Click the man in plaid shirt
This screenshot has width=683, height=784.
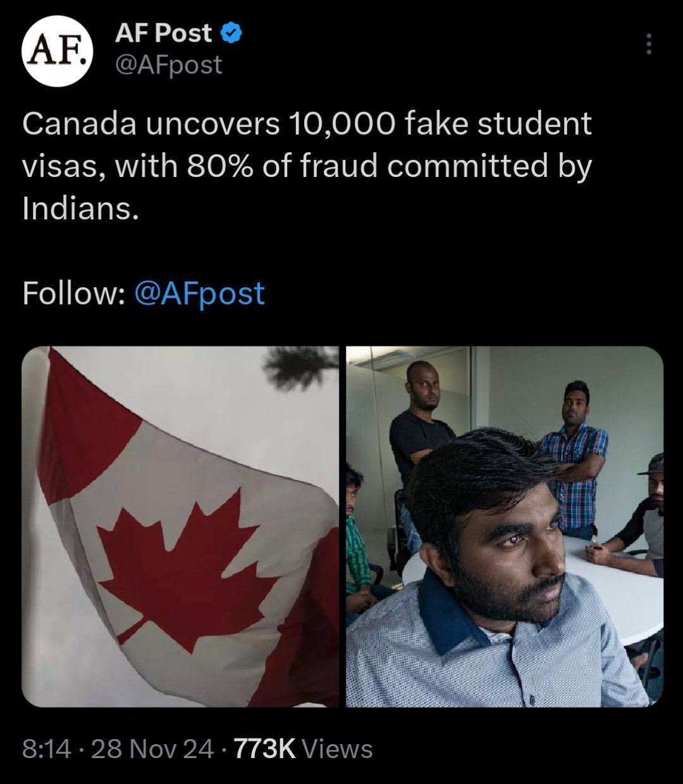573,455
